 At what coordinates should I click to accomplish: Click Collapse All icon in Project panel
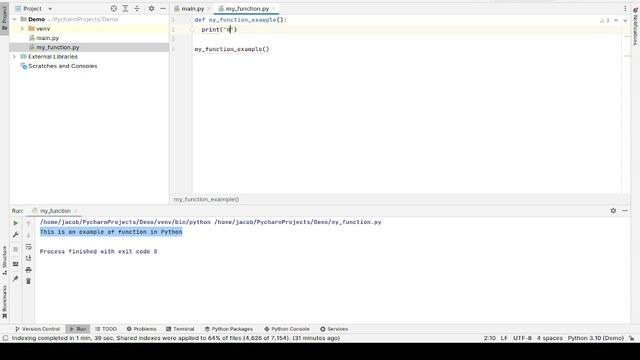tap(137, 9)
